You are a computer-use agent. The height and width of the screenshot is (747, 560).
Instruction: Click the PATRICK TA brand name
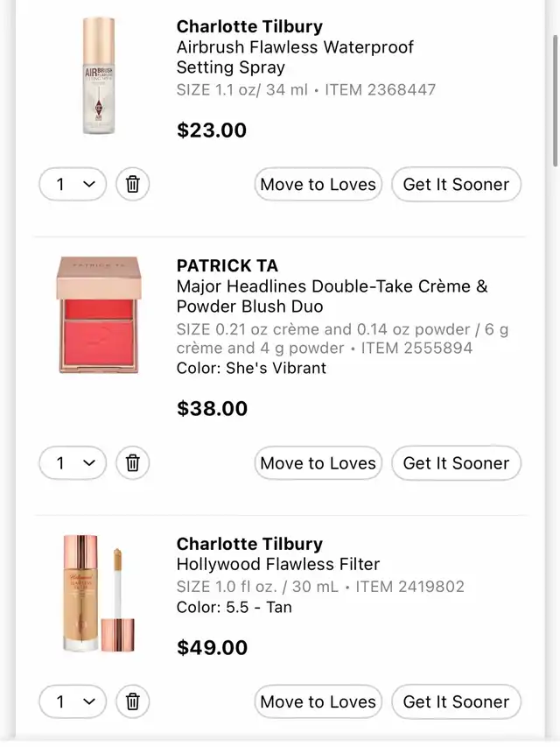[227, 265]
